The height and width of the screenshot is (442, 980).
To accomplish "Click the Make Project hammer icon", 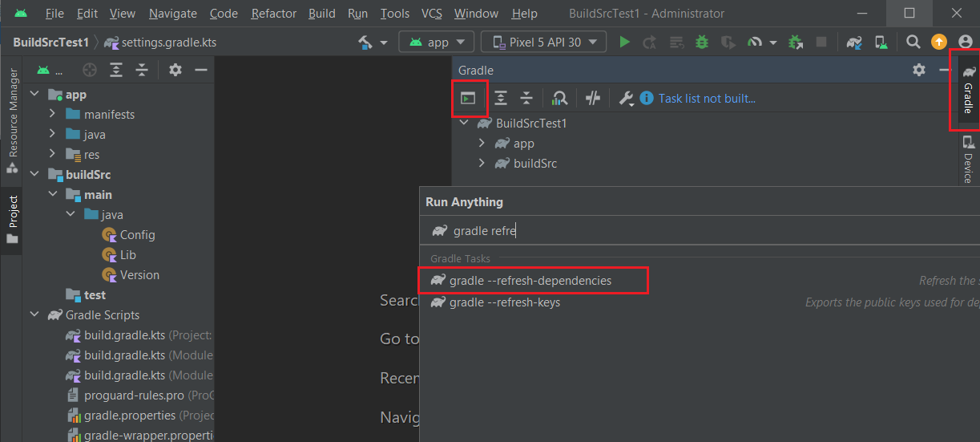I will tap(365, 42).
